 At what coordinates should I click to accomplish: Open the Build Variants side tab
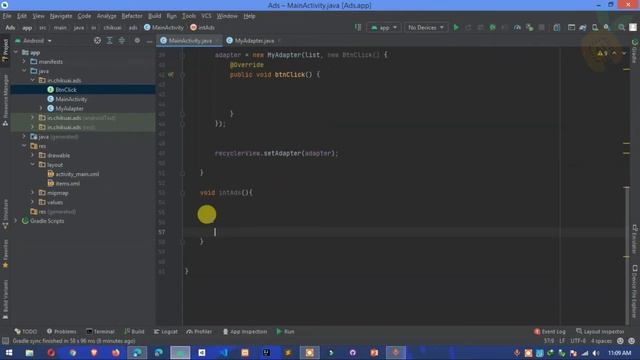point(5,299)
